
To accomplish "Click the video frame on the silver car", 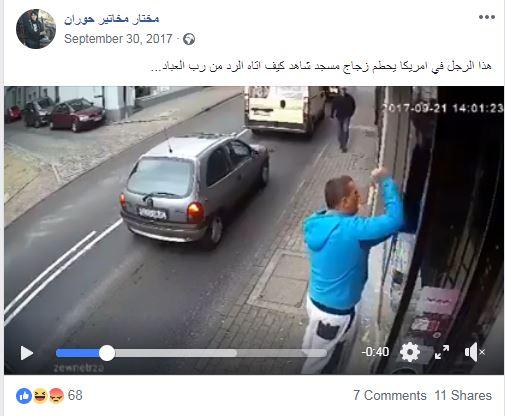I will pyautogui.click(x=195, y=190).
